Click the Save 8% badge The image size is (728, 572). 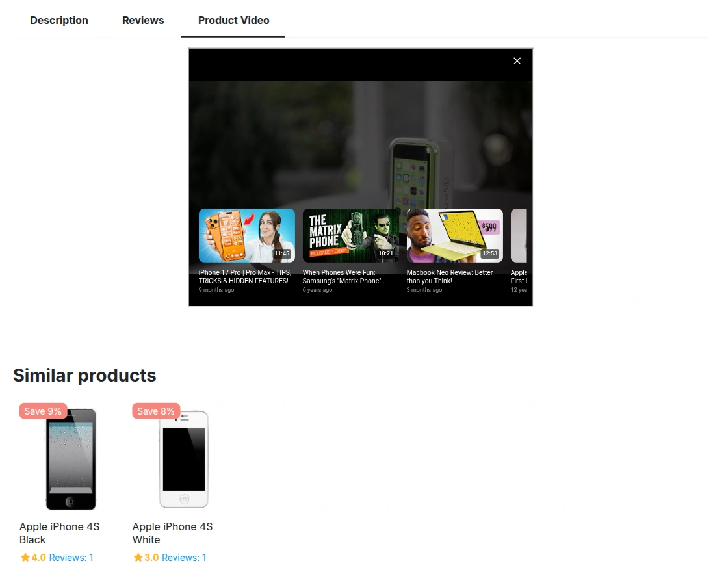pyautogui.click(x=155, y=411)
